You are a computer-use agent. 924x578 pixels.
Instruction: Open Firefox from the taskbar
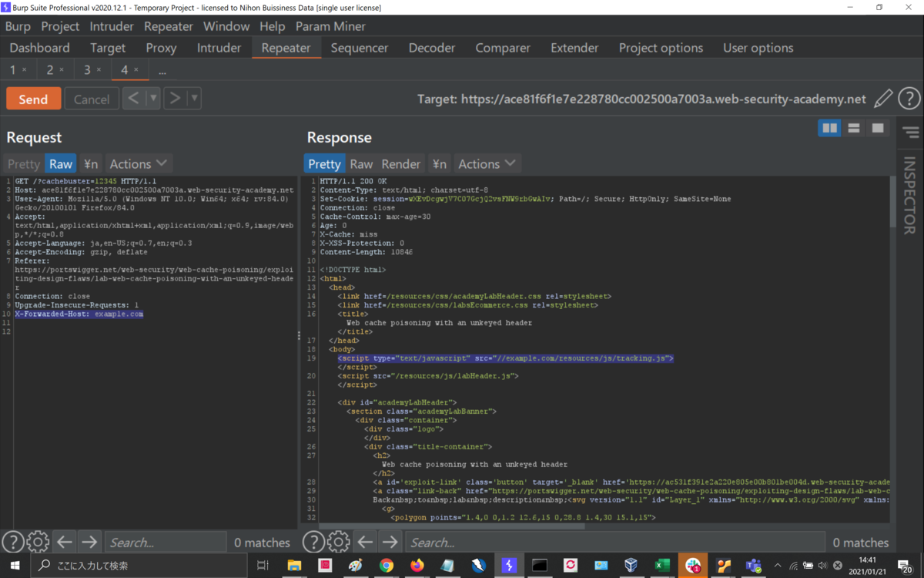tap(417, 566)
